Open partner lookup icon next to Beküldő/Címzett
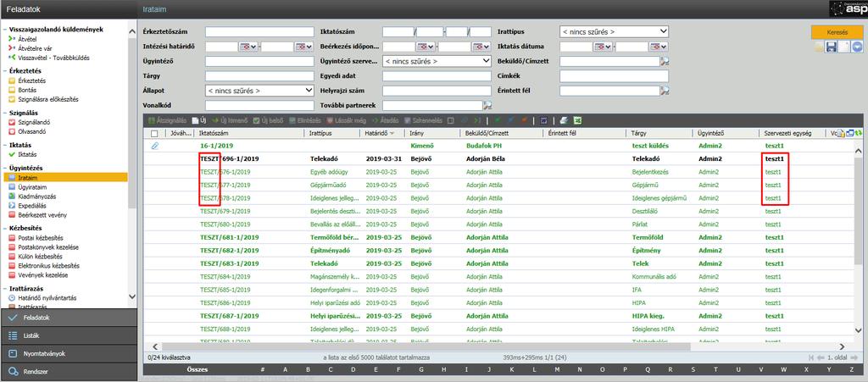This screenshot has height=382, width=868. coord(665,61)
